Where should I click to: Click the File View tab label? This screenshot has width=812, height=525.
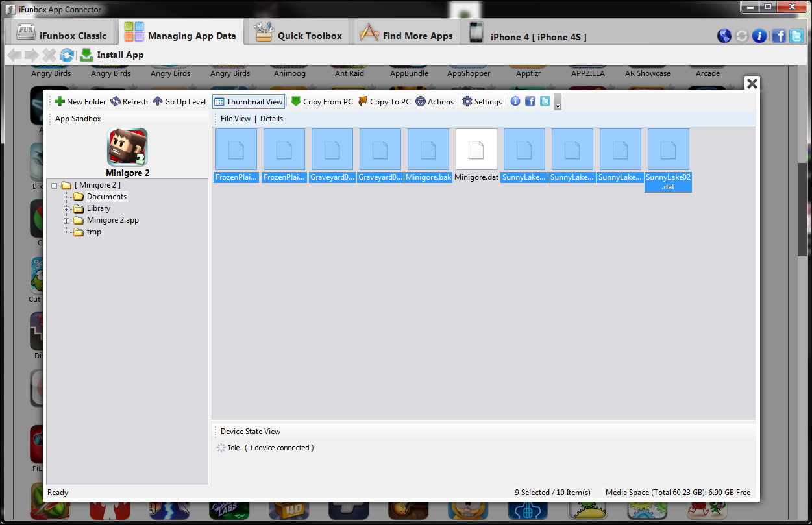pos(236,119)
